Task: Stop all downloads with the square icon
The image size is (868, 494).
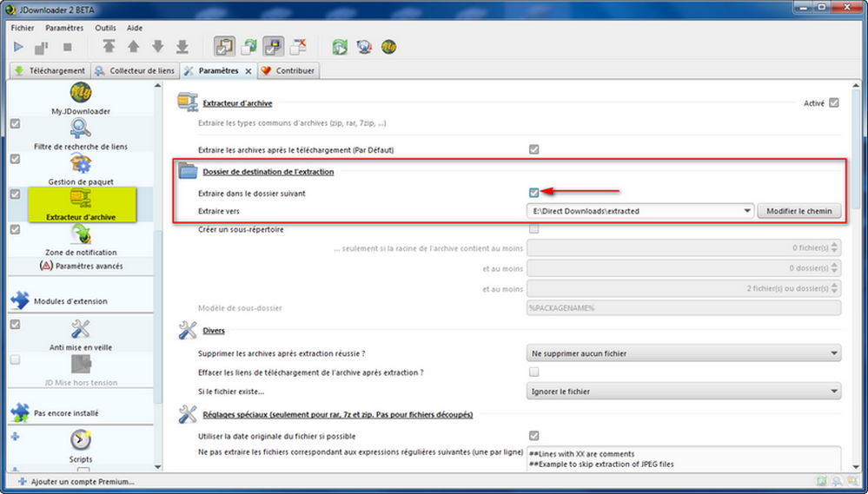Action: click(68, 47)
